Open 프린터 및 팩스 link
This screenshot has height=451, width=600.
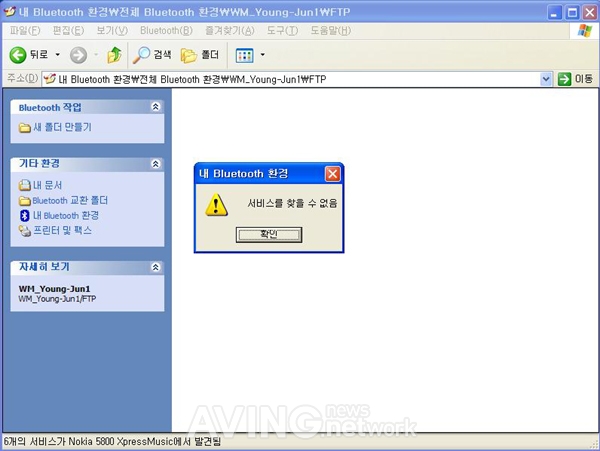coord(62,230)
